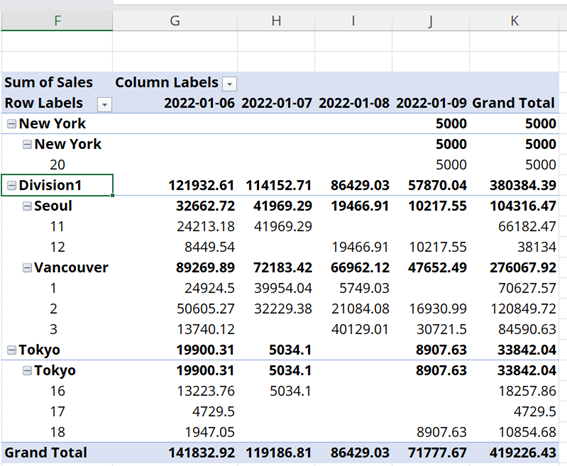Collapse the nested New York city row
This screenshot has width=567, height=466.
click(x=27, y=145)
